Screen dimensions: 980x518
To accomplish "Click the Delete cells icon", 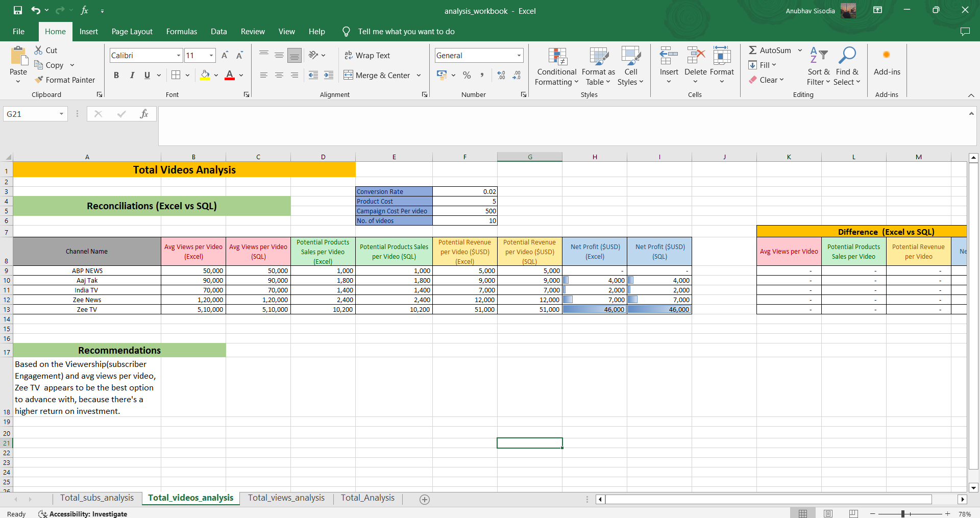I will [696, 55].
